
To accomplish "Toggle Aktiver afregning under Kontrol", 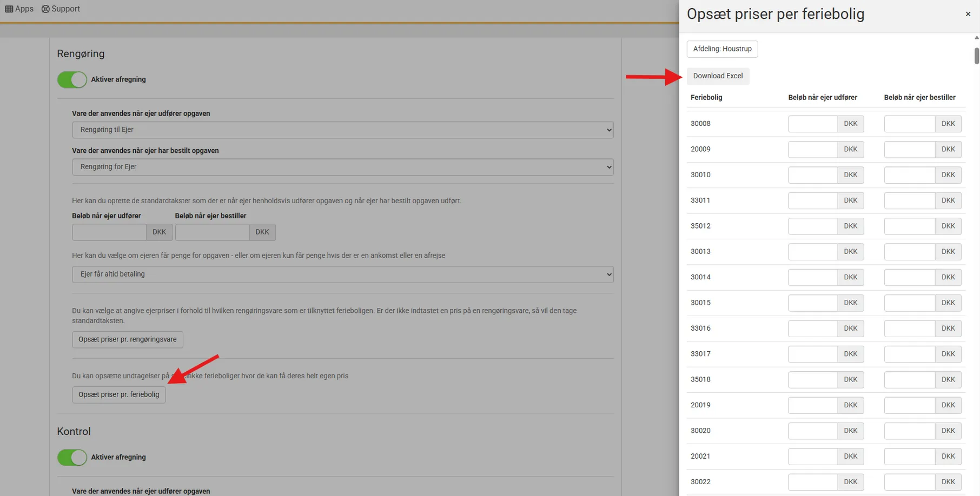I will [x=72, y=458].
